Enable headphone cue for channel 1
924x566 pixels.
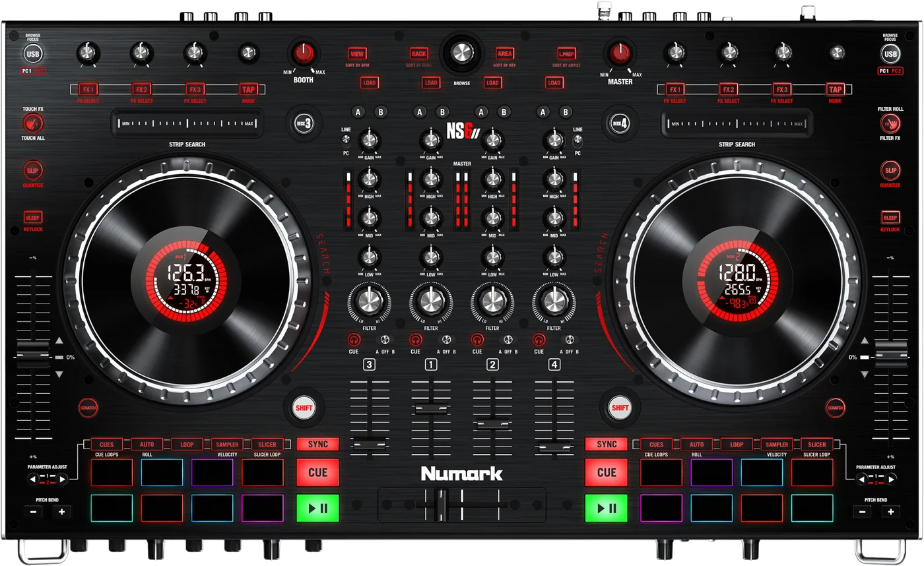416,340
